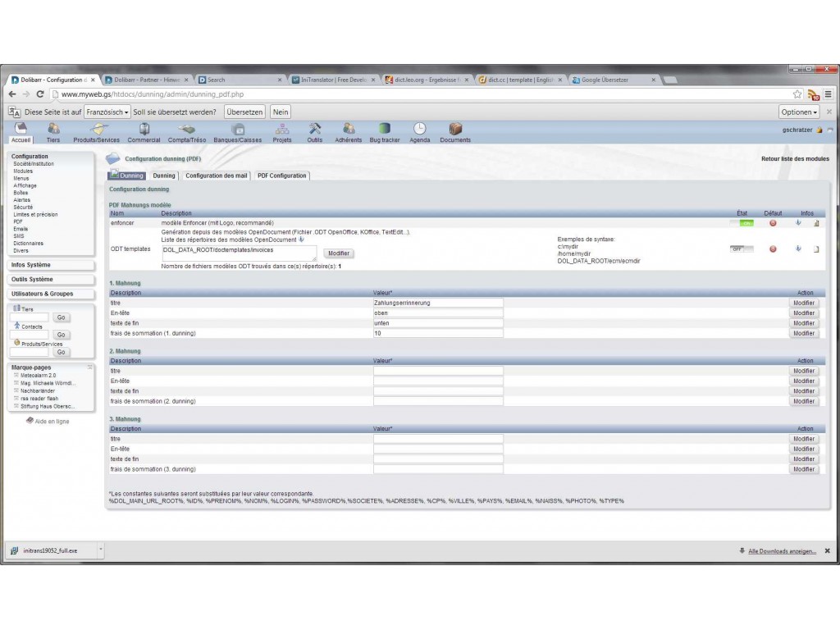Screen dimensions: 840x630
Task: Set enfoncer as default model
Action: [773, 222]
